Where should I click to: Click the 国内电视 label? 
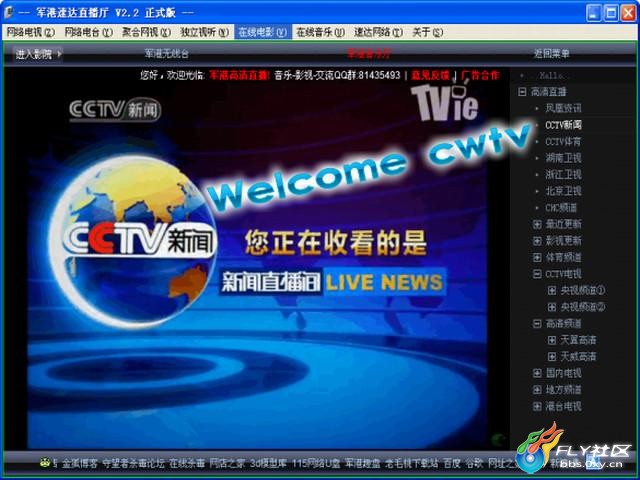(563, 373)
